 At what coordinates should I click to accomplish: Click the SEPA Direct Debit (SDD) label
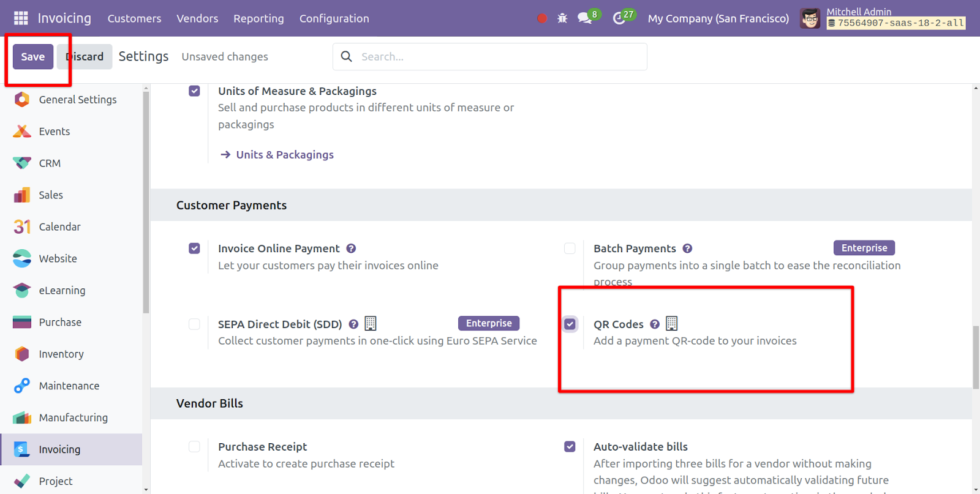[x=280, y=324]
